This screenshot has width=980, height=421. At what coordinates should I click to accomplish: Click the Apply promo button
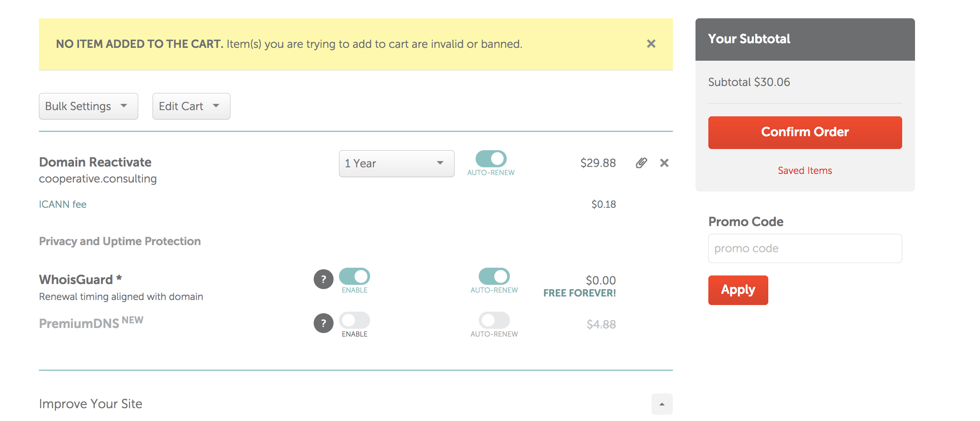pyautogui.click(x=738, y=290)
